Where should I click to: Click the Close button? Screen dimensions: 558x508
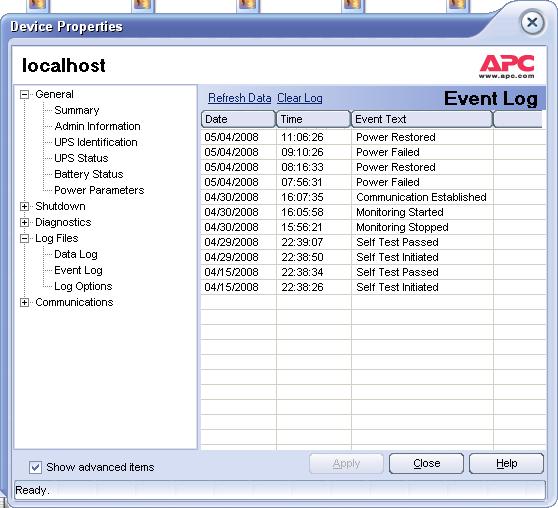[x=426, y=464]
